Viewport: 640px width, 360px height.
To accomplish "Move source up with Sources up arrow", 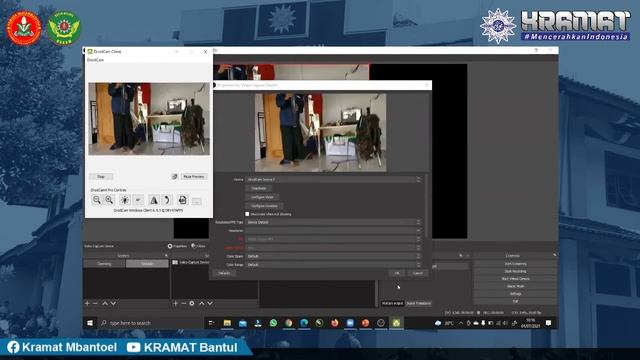I will pyautogui.click(x=202, y=303).
